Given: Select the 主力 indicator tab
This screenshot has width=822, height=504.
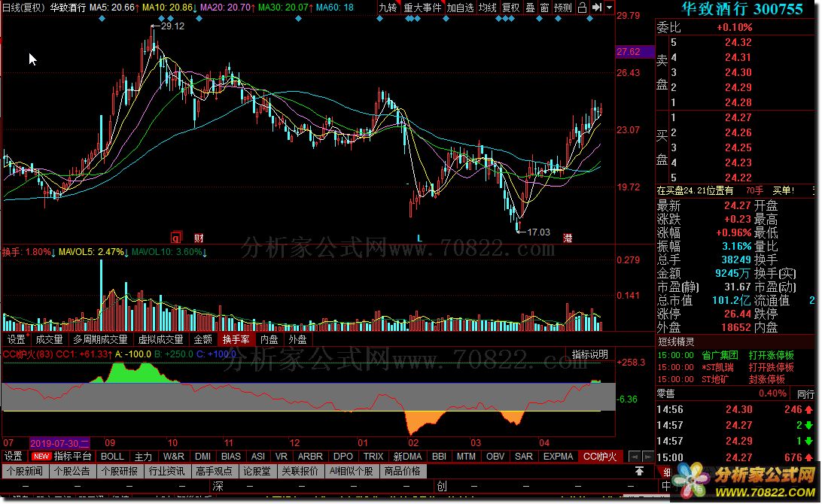Looking at the screenshot, I should click(x=143, y=457).
